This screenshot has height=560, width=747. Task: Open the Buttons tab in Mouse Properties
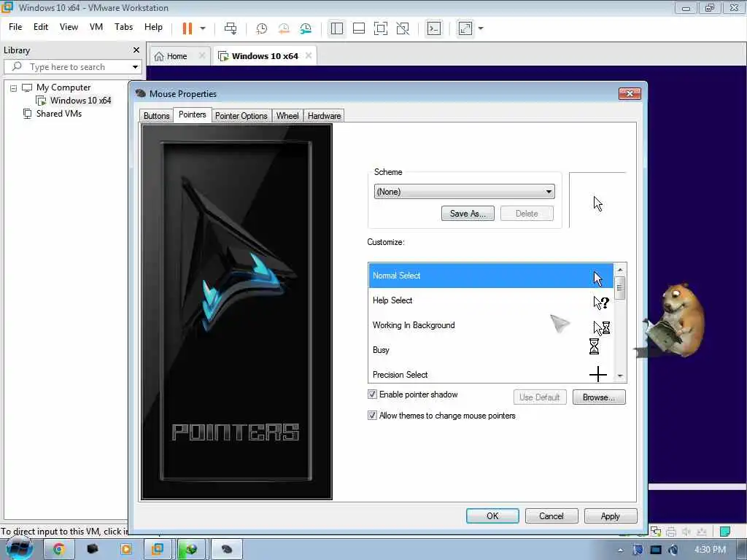(156, 116)
